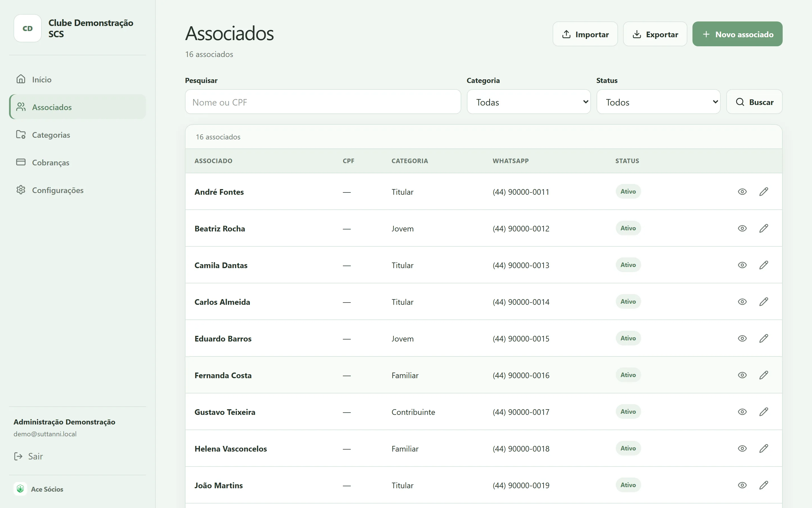
Task: Click the ASSOCIADO column header
Action: [213, 161]
